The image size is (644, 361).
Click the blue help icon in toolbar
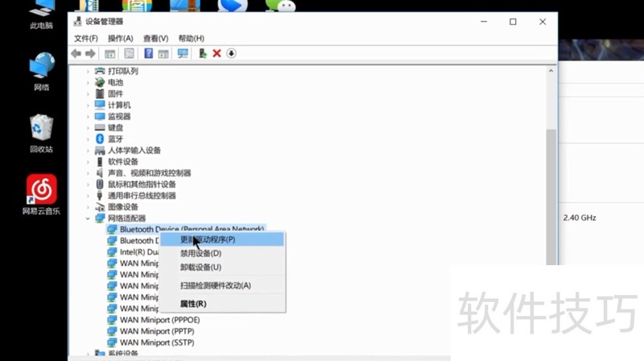pyautogui.click(x=148, y=53)
